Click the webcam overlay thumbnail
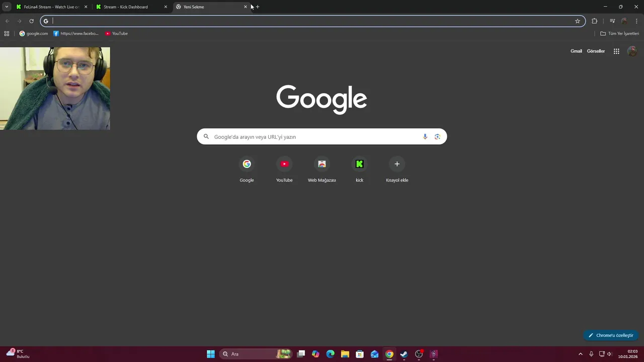This screenshot has width=644, height=362. 55,88
